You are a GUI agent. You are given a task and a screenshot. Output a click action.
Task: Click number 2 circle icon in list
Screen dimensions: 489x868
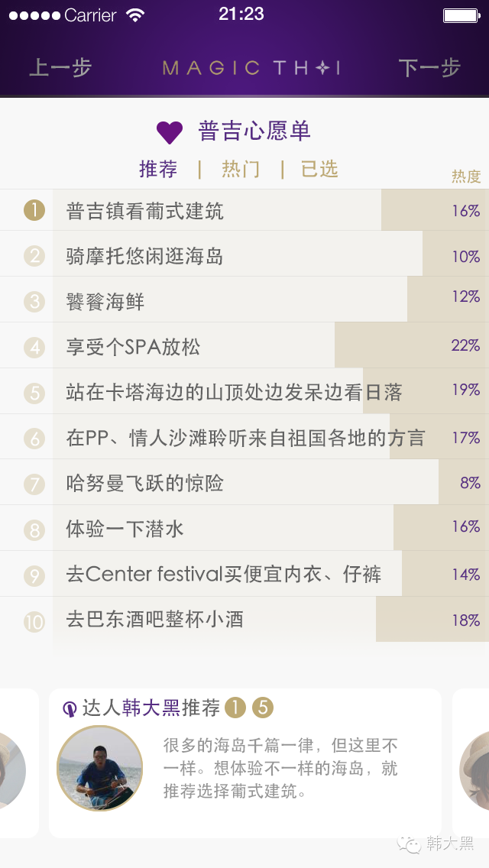34,256
